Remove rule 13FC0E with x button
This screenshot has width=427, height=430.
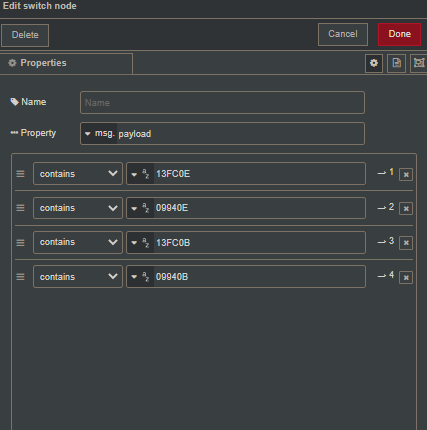[406, 174]
